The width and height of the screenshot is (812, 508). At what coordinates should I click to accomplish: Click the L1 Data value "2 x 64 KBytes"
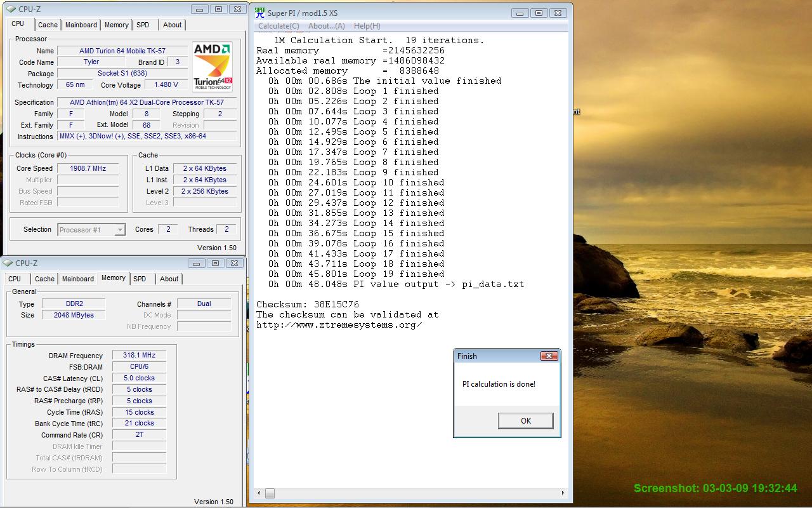coord(205,168)
